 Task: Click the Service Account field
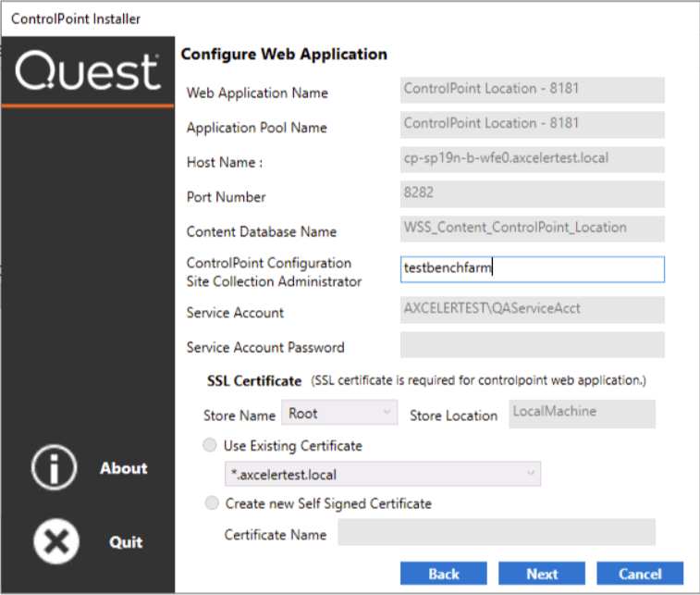(532, 310)
